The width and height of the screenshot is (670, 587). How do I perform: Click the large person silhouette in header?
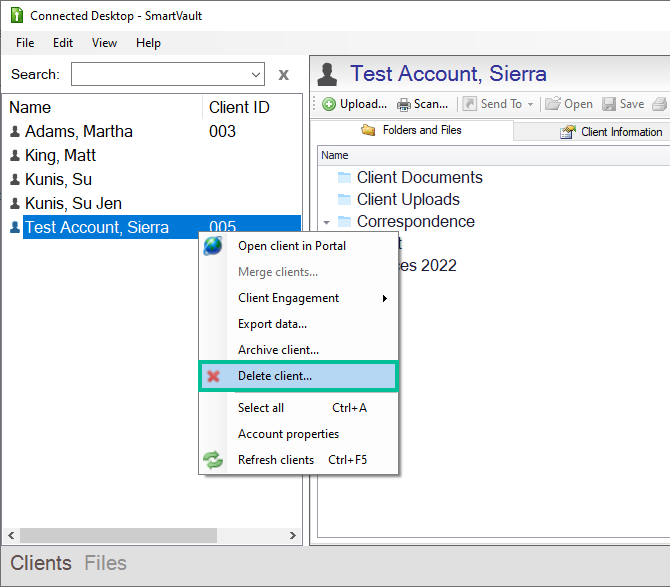tap(327, 74)
